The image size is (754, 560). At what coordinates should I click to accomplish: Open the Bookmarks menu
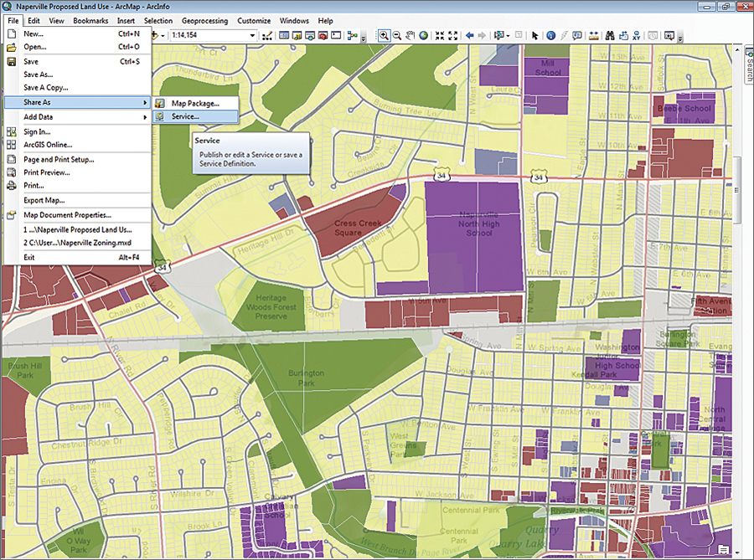(x=90, y=20)
